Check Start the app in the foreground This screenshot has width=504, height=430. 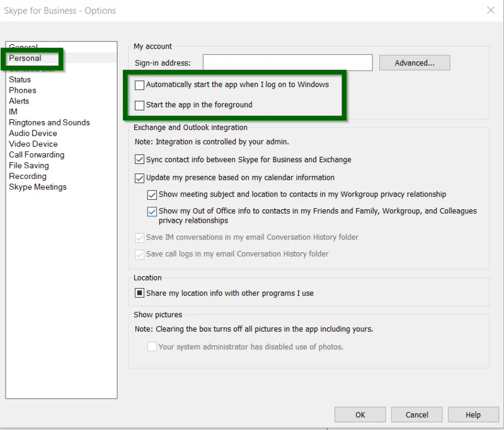139,105
